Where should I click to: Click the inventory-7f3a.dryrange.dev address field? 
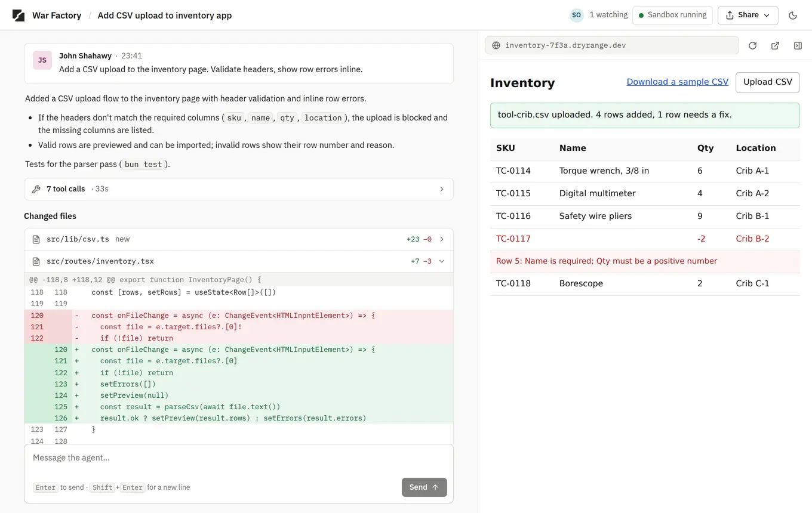tap(612, 45)
